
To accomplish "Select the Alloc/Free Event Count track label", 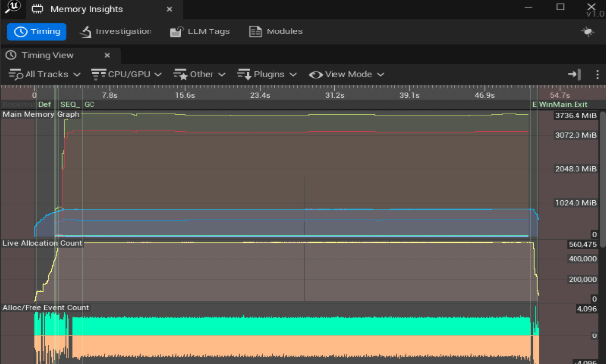I will pos(45,307).
